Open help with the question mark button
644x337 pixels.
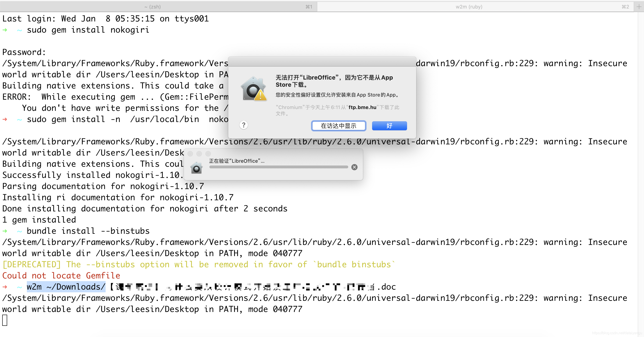click(243, 125)
